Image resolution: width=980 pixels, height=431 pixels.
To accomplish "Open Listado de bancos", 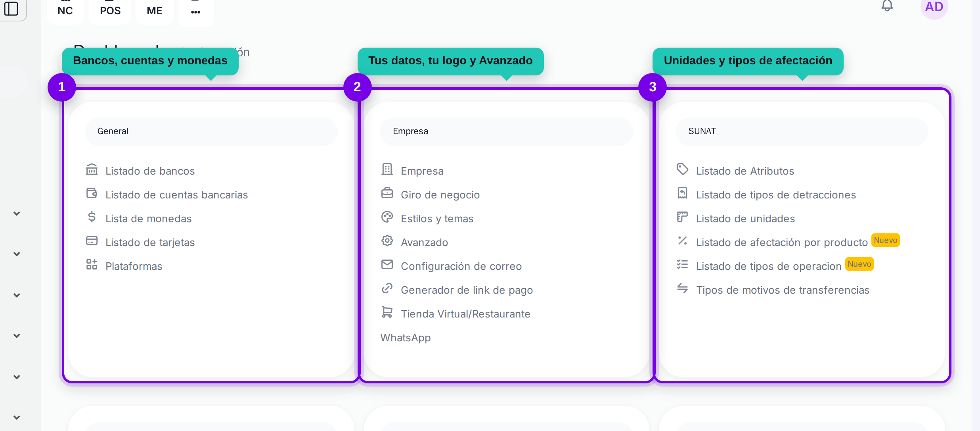I will (150, 171).
